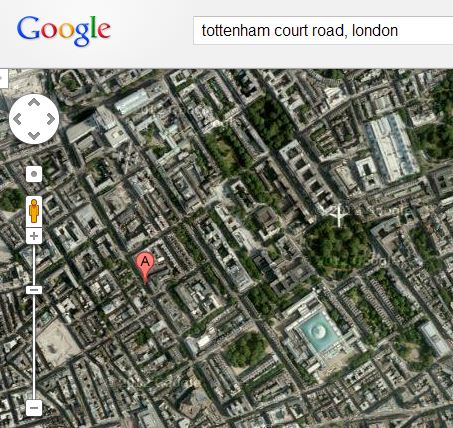
Task: Click the long white-roofed building at upper right
Action: (392, 147)
